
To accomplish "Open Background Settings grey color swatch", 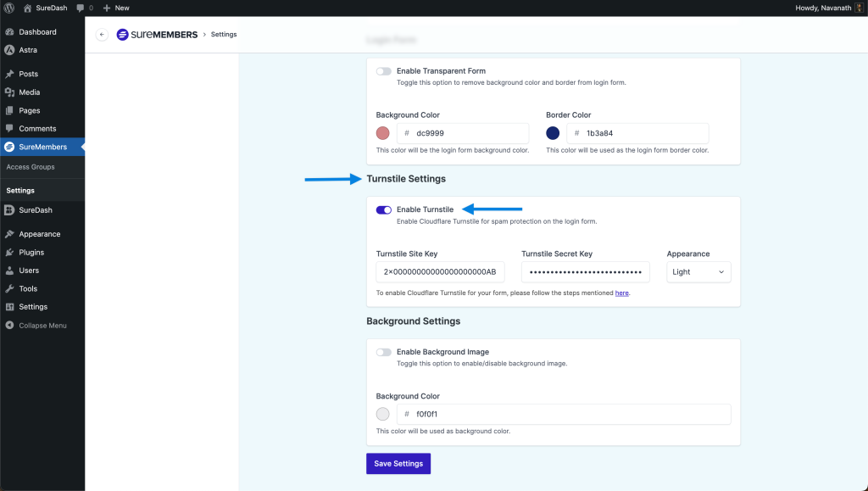I will [x=382, y=414].
